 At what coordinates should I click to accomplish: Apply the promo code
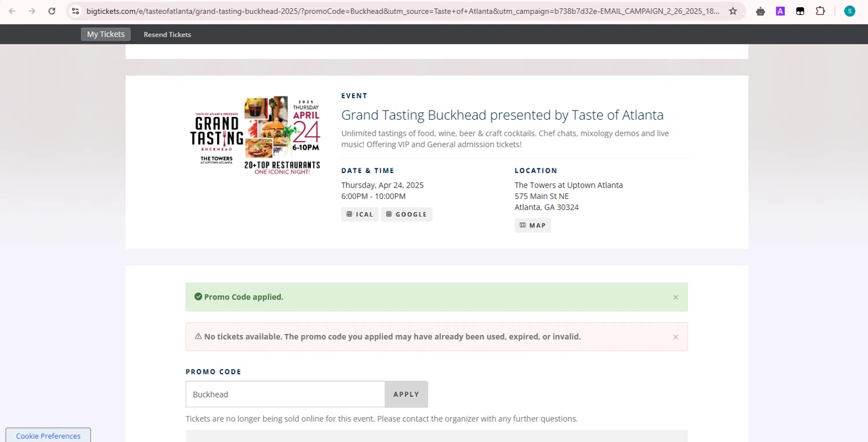coord(406,394)
